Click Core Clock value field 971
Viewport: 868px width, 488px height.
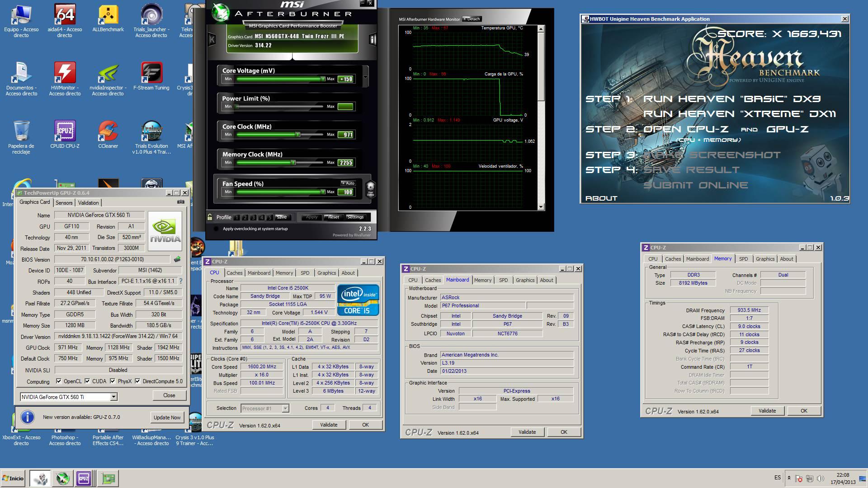tap(346, 135)
